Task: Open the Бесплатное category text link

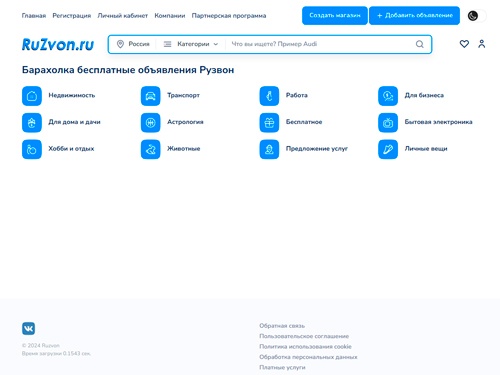Action: [x=304, y=122]
